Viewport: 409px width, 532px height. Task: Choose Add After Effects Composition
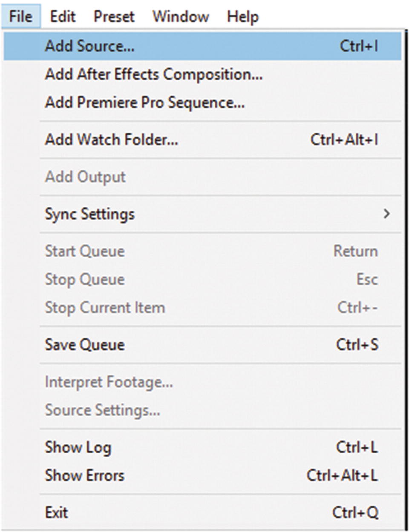click(x=153, y=74)
